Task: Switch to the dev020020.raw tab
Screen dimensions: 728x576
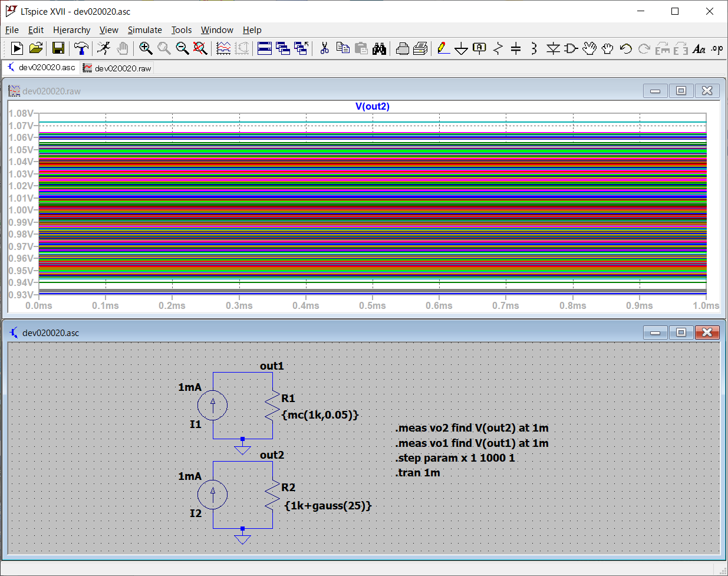Action: point(117,68)
